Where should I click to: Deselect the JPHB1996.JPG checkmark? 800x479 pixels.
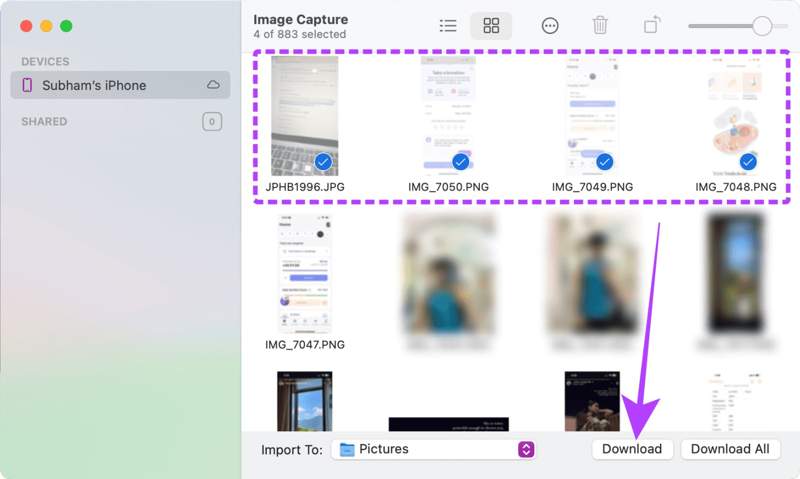pos(323,161)
